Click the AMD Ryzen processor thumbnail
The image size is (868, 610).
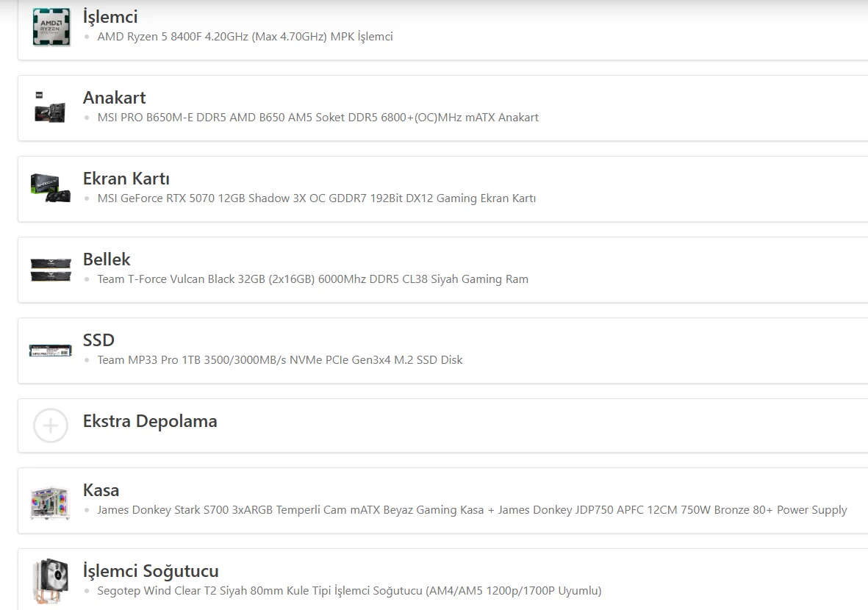coord(51,26)
